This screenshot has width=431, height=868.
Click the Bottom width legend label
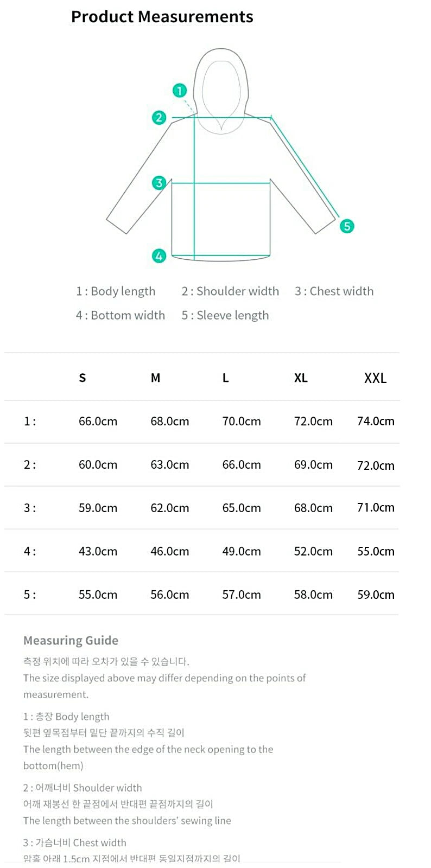point(121,315)
